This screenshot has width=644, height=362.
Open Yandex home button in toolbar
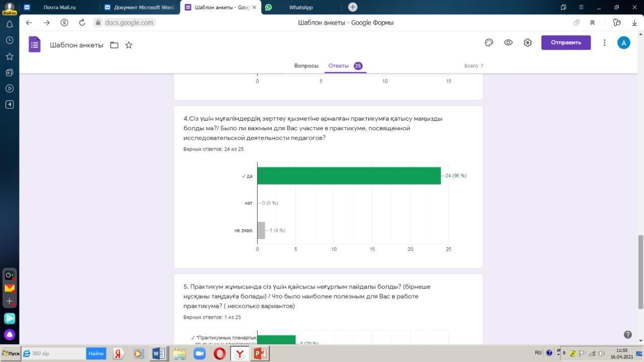(64, 23)
